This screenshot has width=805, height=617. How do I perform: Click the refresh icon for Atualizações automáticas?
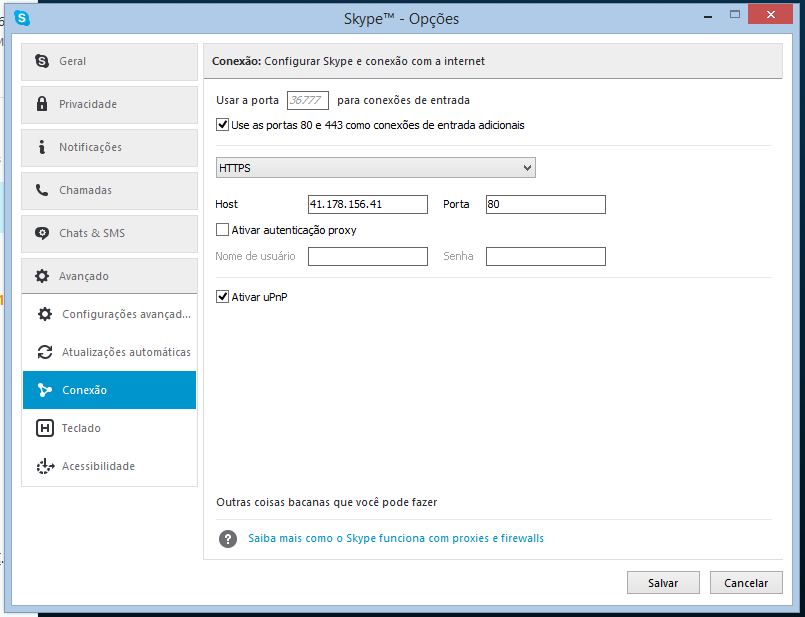pos(45,352)
